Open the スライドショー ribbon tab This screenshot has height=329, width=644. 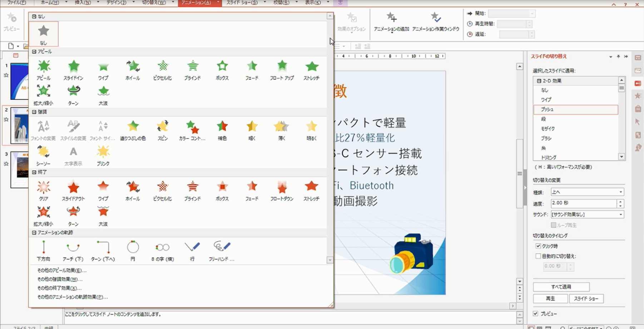[242, 3]
